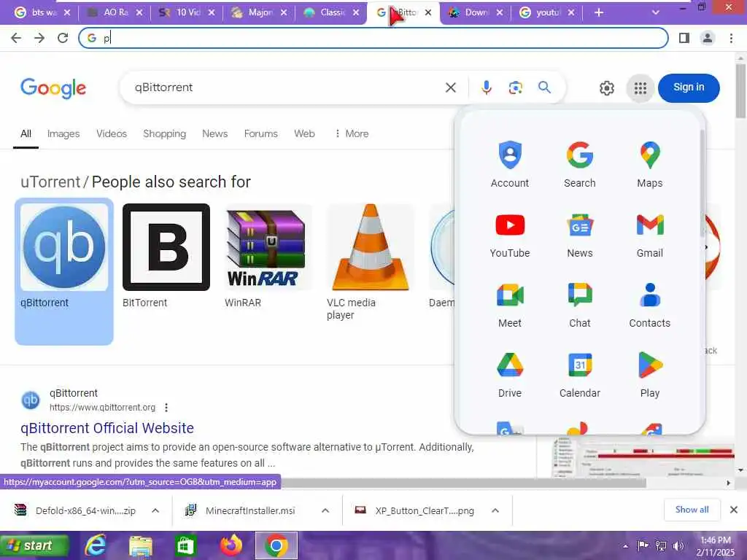This screenshot has width=747, height=560.
Task: Select the News results tab
Action: click(x=215, y=134)
